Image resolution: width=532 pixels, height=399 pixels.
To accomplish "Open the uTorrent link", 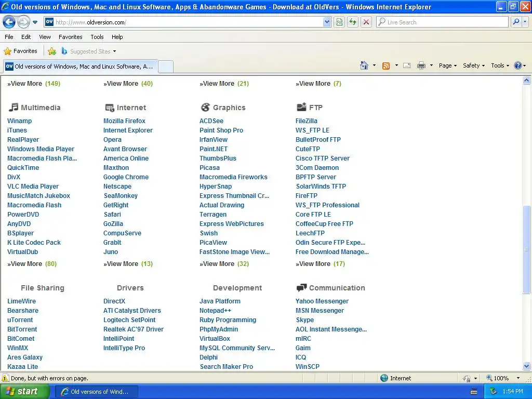I will click(x=20, y=320).
